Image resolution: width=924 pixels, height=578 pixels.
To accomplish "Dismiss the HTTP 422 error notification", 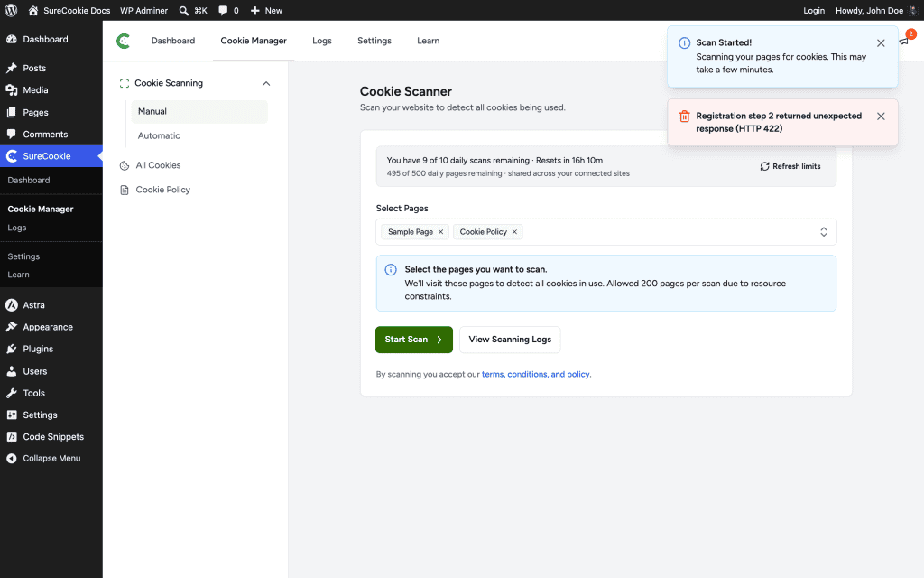I will (x=881, y=117).
